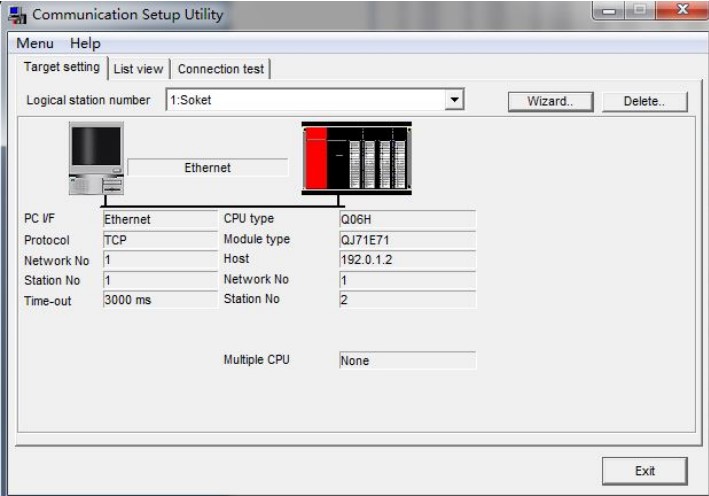This screenshot has height=496, width=709.
Task: Select the 1:Soket station combo box
Action: [x=305, y=100]
